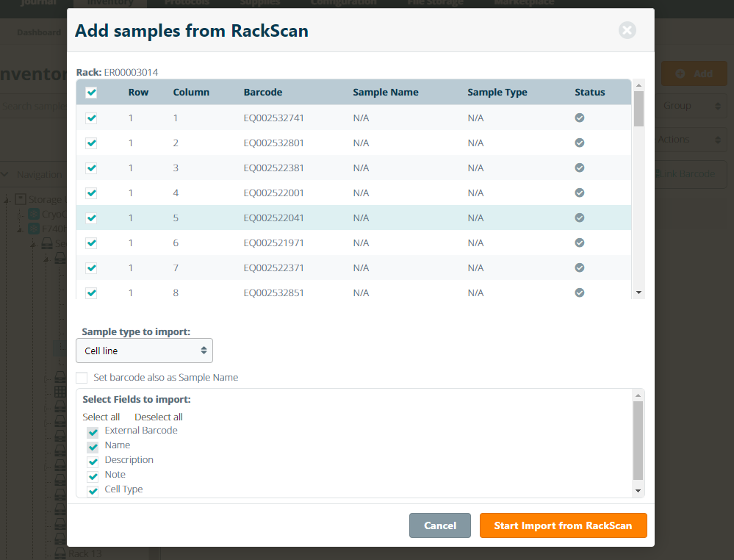Screen dimensions: 734x560
Task: Click the sample table scroll-down arrow
Action: (638, 292)
